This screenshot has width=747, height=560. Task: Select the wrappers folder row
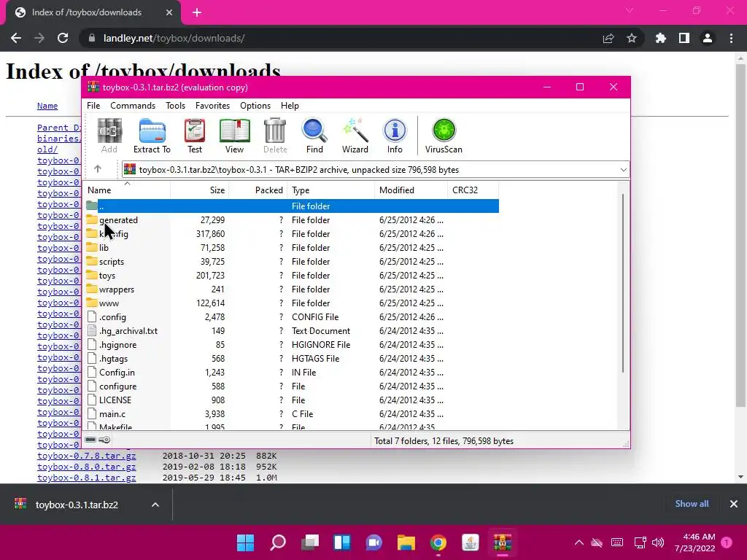tap(292, 289)
